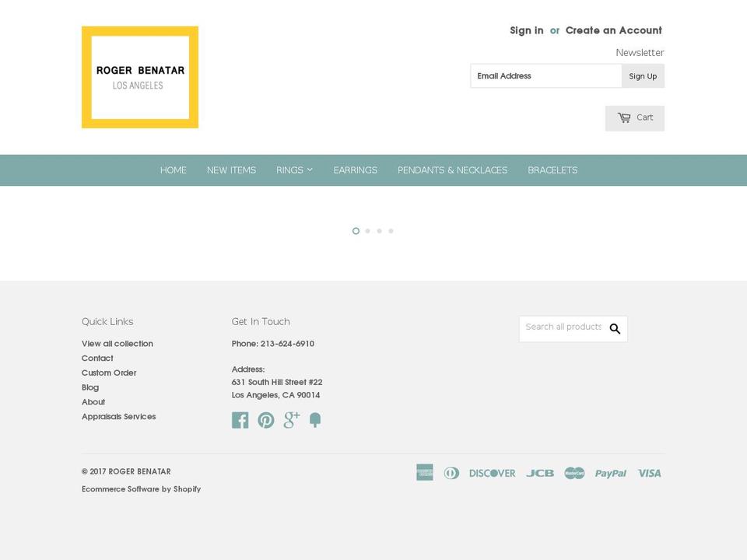Click the Visa payment icon
This screenshot has width=747, height=560.
(649, 474)
